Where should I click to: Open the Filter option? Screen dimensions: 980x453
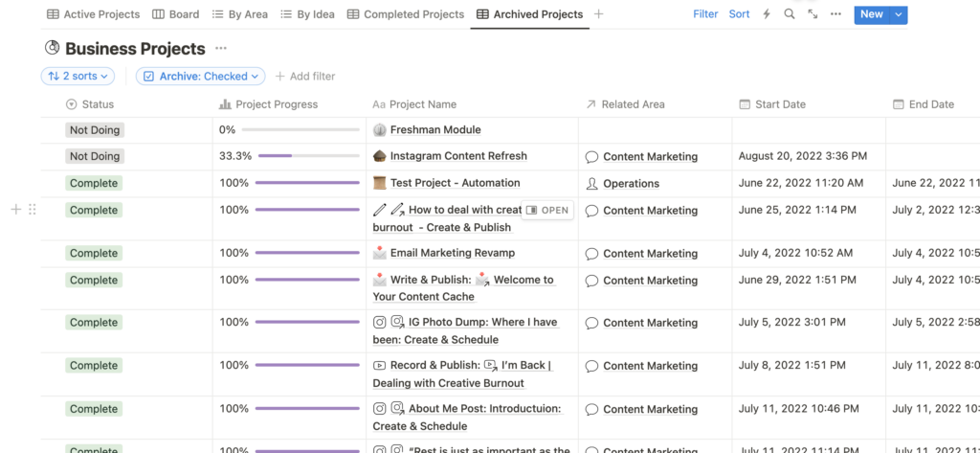click(705, 14)
